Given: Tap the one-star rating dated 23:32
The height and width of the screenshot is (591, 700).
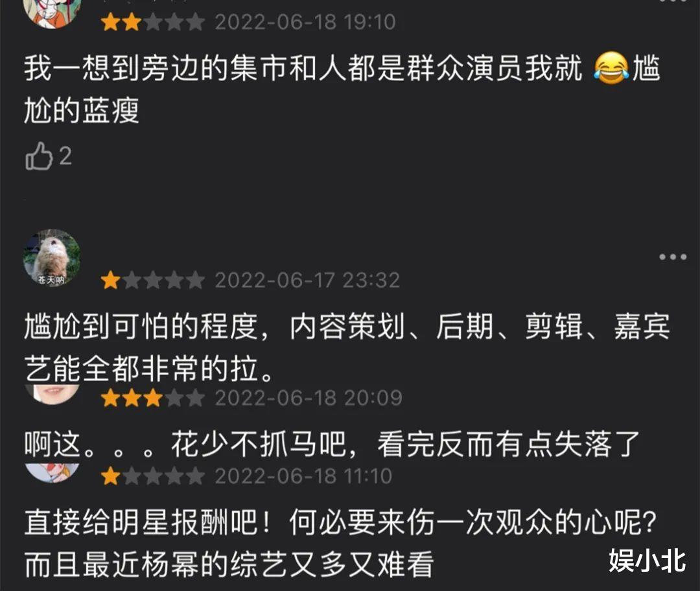Looking at the screenshot, I should pos(153,281).
